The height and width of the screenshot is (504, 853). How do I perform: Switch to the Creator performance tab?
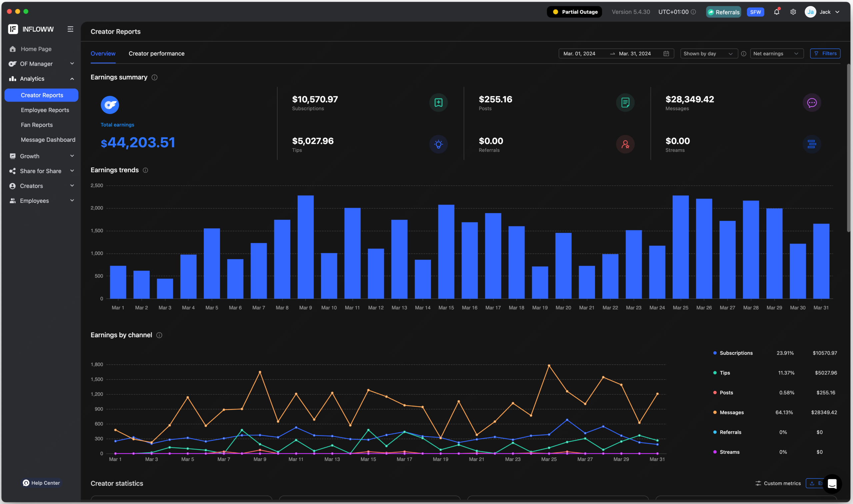pyautogui.click(x=156, y=54)
